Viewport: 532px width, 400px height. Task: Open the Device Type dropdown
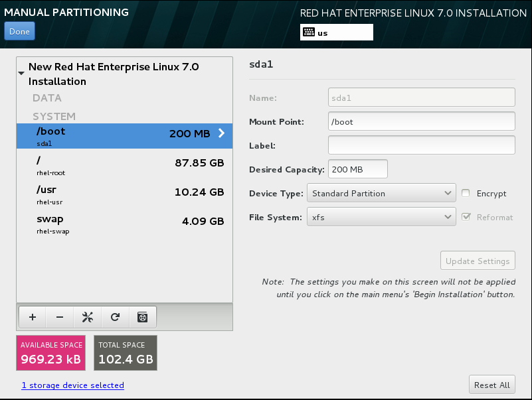coord(381,193)
